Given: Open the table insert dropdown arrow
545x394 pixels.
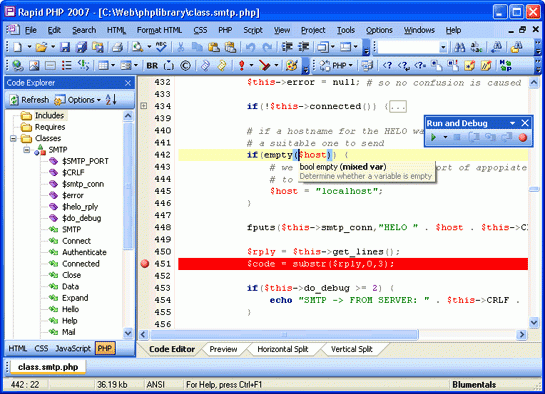Looking at the screenshot, I should 113,65.
